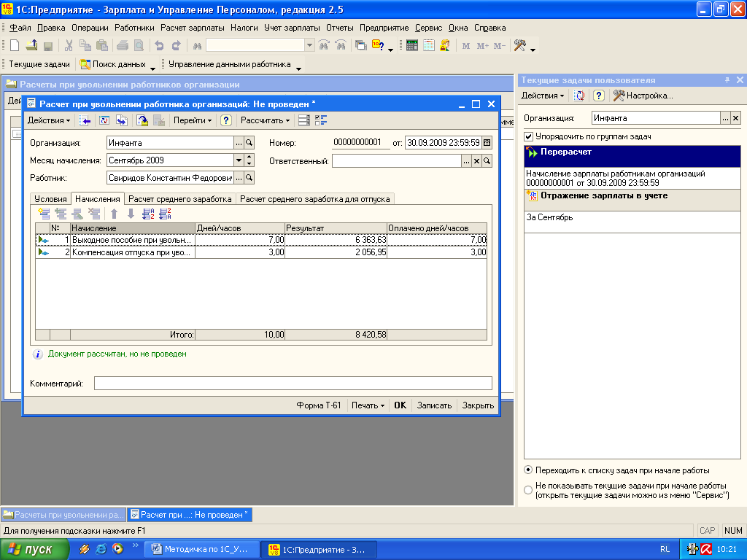Switch to the Расчет среднего заработка tab
Viewport: 747px width, 560px height.
click(180, 199)
